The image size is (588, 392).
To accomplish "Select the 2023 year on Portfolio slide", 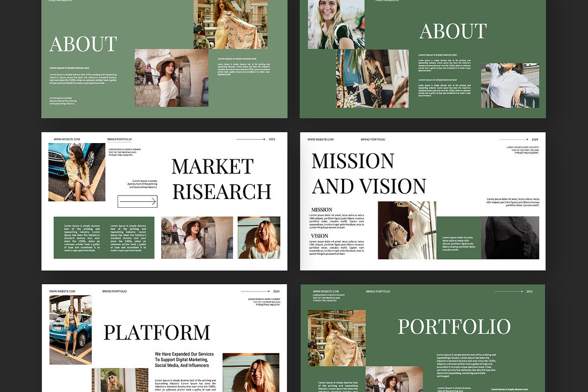I will click(x=529, y=291).
